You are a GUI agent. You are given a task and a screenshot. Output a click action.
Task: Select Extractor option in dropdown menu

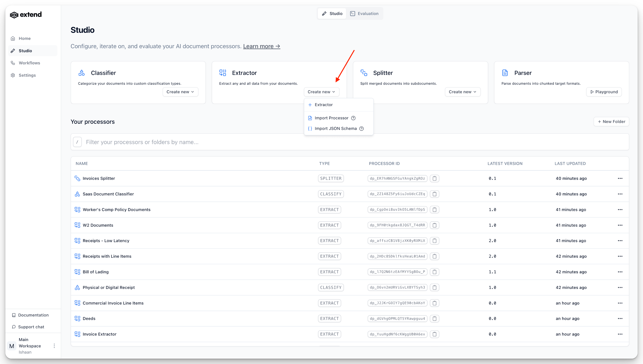[323, 105]
